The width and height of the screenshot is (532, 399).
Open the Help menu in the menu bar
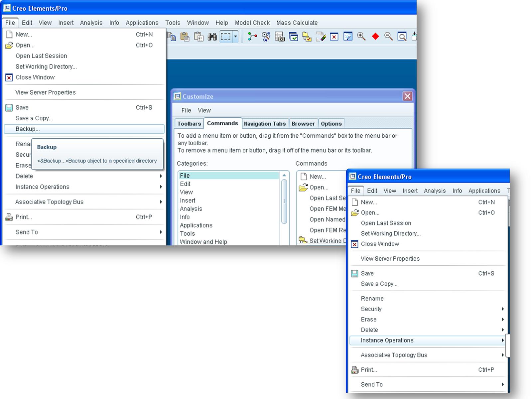[x=222, y=23]
